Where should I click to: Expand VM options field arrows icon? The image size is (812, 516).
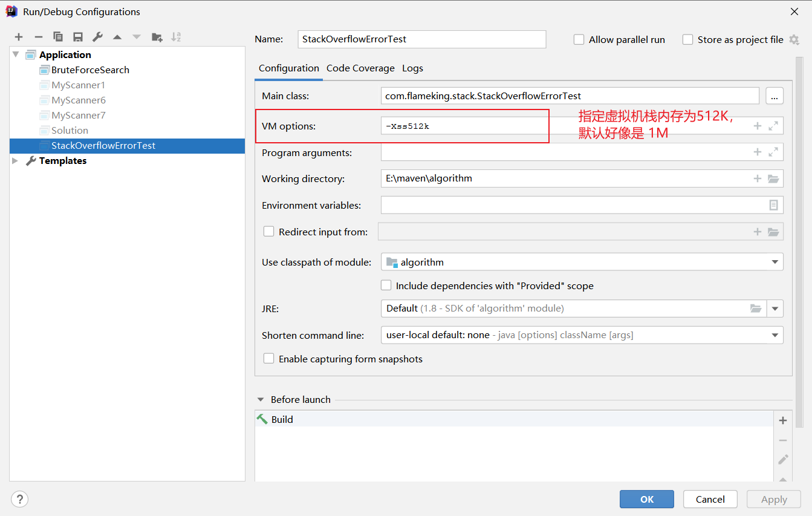773,126
